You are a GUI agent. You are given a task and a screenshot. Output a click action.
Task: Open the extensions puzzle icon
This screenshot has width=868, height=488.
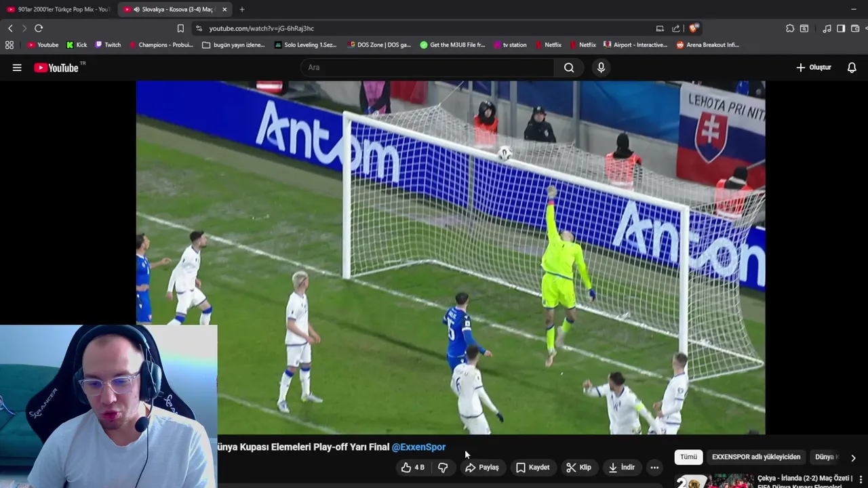point(790,28)
